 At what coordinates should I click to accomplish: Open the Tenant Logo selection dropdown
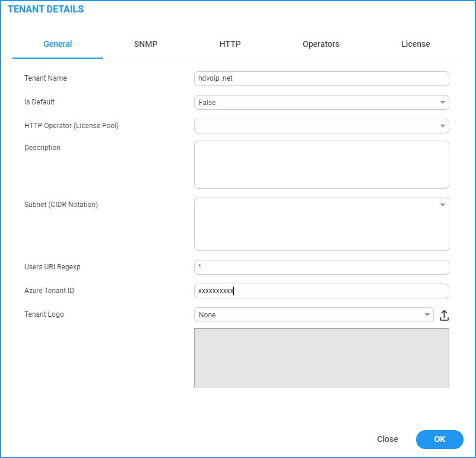313,315
